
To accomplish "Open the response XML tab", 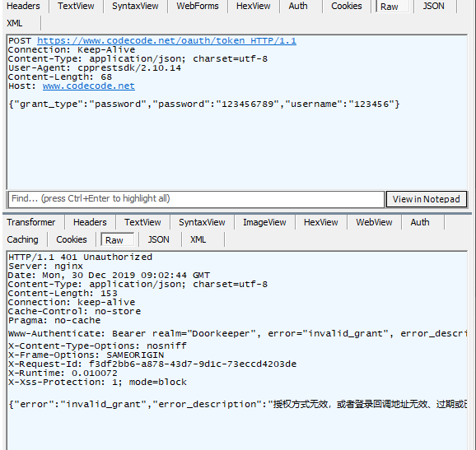I will point(198,239).
